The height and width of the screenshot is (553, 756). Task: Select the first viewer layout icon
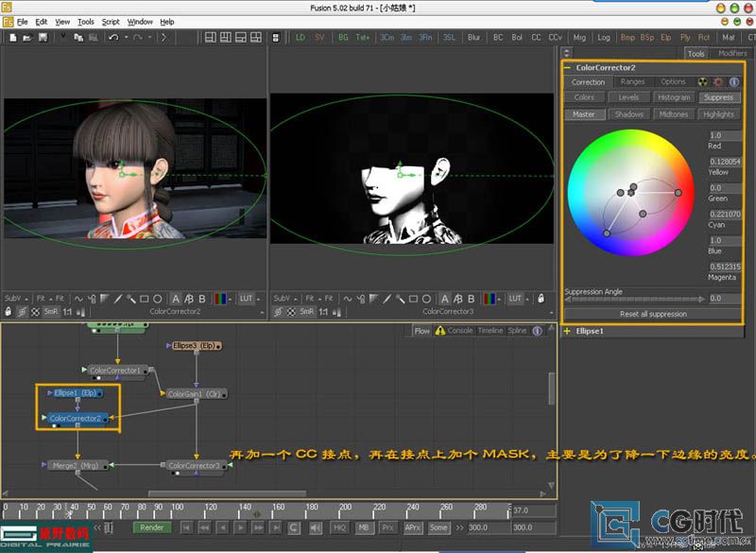pos(211,37)
